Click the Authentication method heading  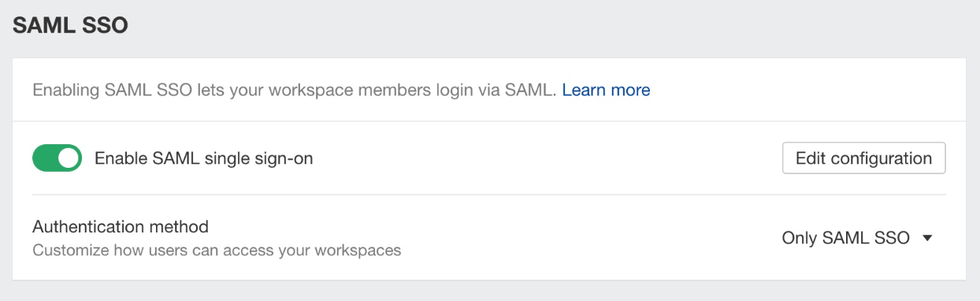(x=121, y=227)
